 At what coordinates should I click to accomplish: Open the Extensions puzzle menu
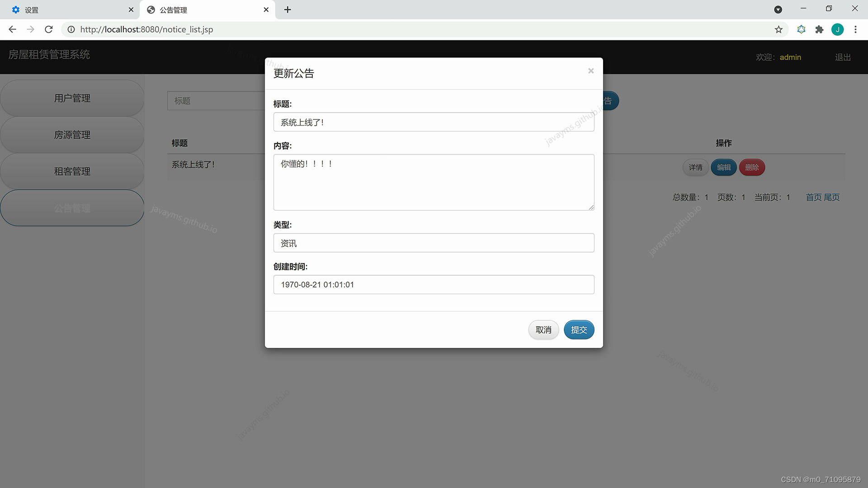tap(819, 29)
